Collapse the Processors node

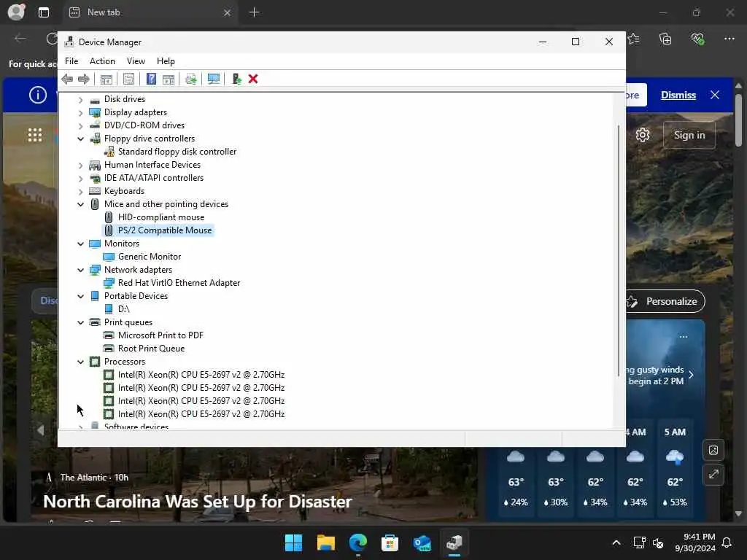point(80,362)
